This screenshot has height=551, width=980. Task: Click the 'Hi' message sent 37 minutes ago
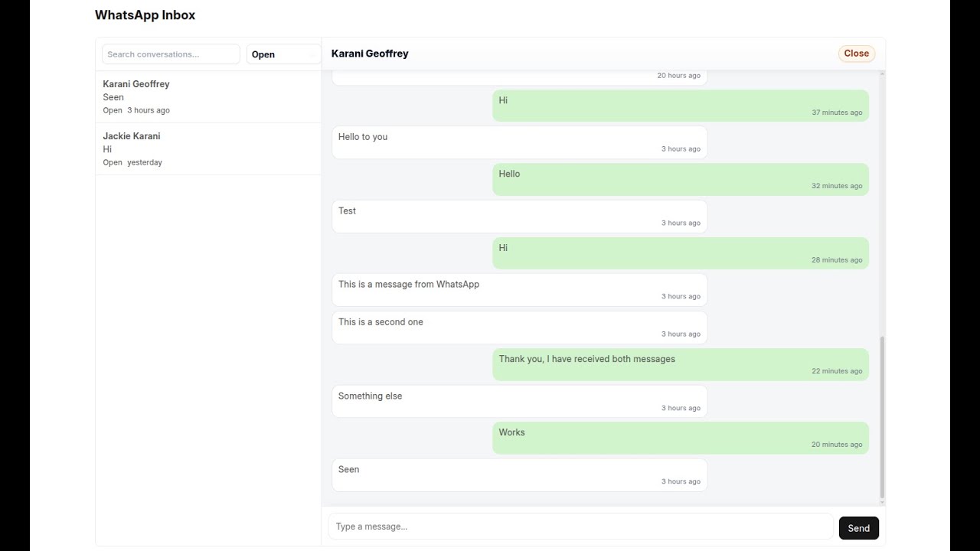[680, 106]
